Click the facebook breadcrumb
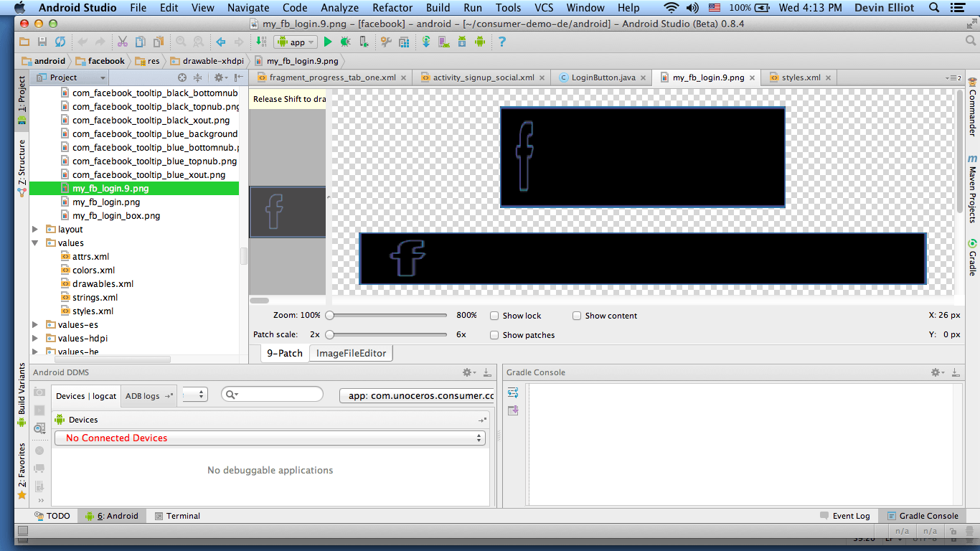Screen dimensions: 980x551 tap(100, 61)
